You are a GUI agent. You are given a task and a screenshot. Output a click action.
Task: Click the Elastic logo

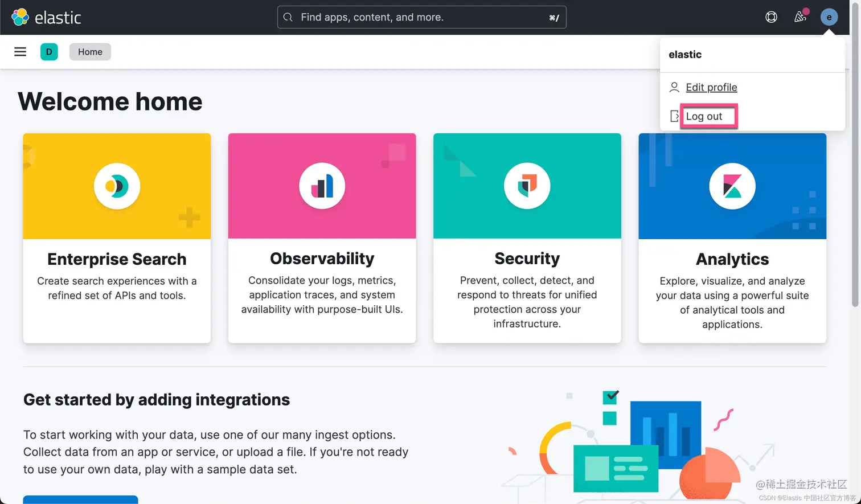point(46,17)
